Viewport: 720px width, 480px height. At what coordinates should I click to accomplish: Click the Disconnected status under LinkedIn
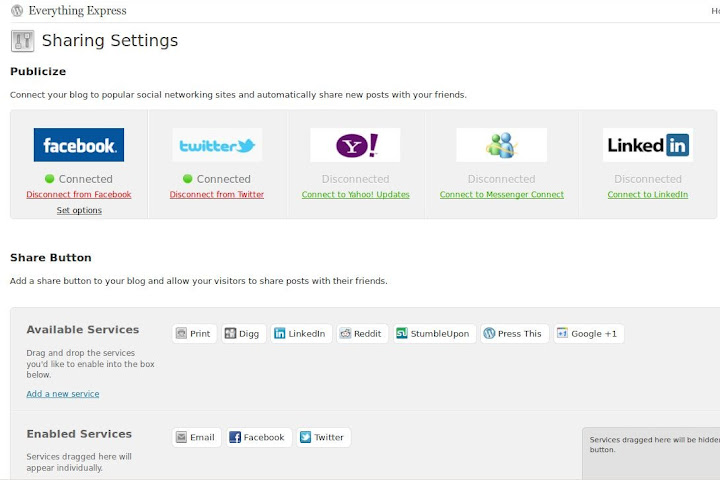(x=648, y=179)
